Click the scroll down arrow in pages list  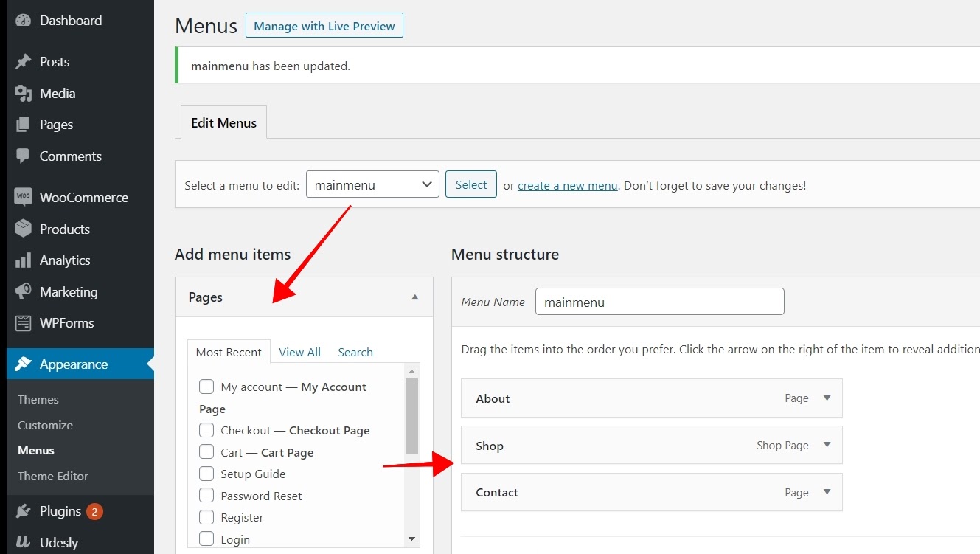coord(412,539)
